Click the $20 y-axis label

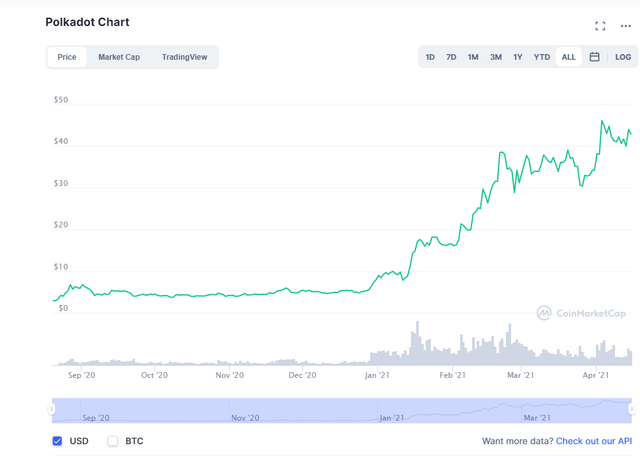click(x=61, y=225)
